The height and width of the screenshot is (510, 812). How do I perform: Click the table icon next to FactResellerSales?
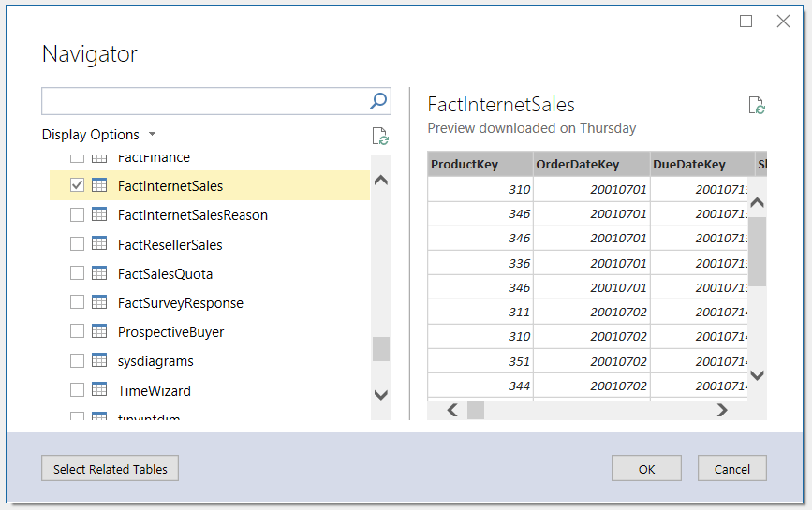99,244
